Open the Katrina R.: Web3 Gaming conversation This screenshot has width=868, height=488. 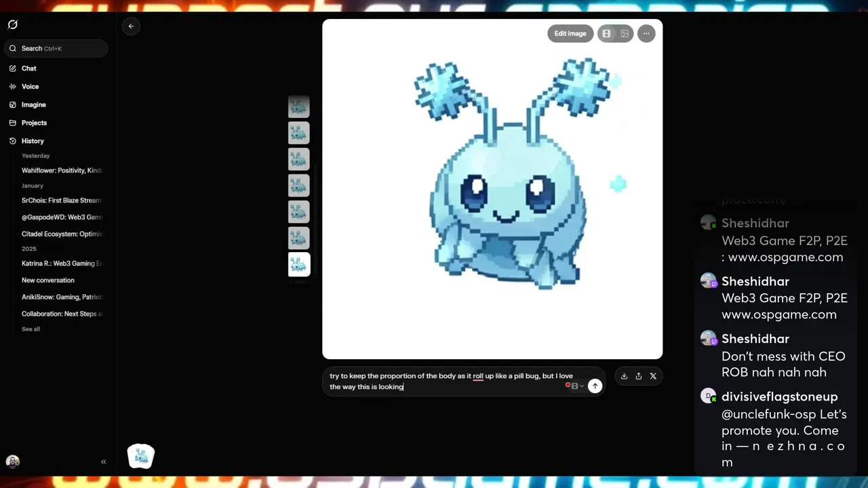(62, 264)
